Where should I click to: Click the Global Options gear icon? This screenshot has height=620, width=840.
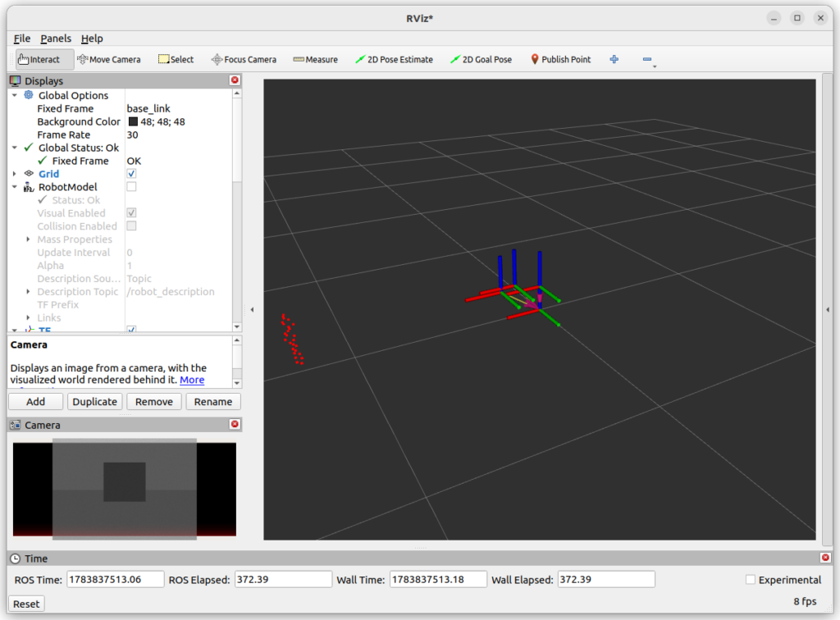tap(29, 95)
